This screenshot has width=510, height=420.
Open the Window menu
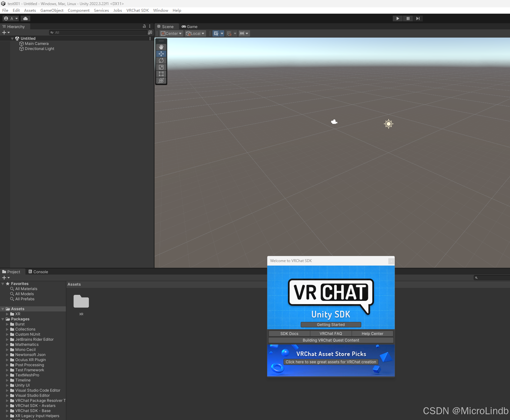(161, 11)
